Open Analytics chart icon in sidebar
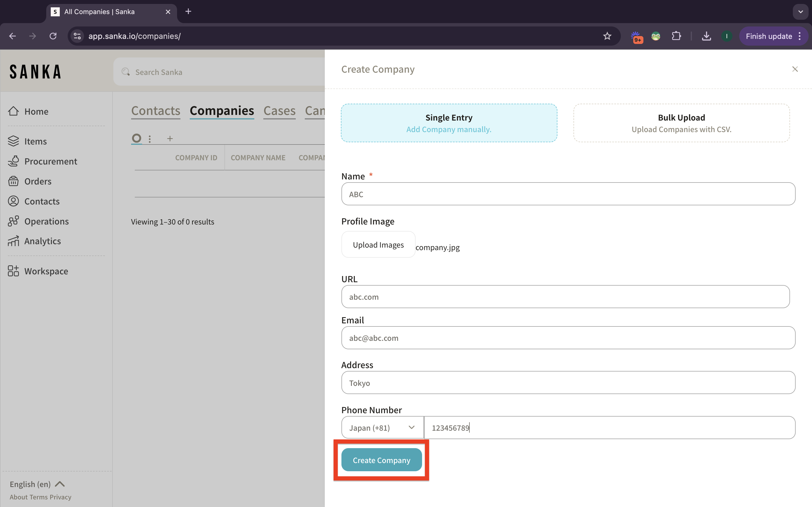This screenshot has width=812, height=507. click(14, 241)
